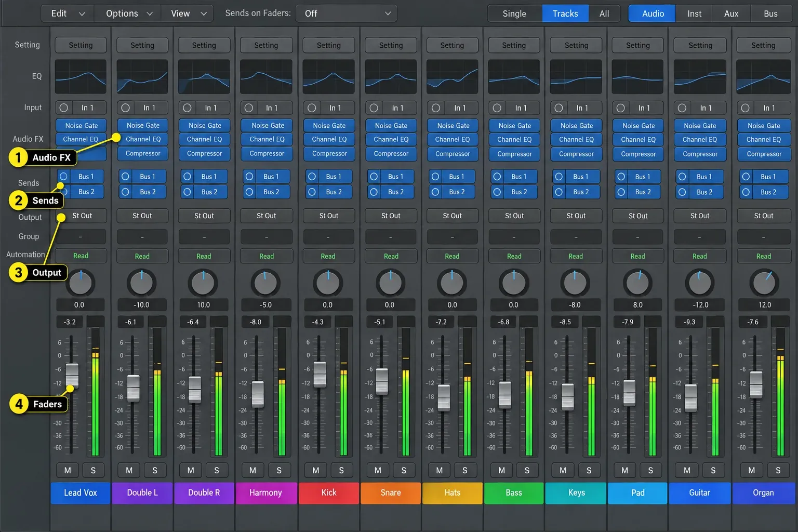798x532 pixels.
Task: Click the pan knob on Guitar channel
Action: (x=700, y=283)
